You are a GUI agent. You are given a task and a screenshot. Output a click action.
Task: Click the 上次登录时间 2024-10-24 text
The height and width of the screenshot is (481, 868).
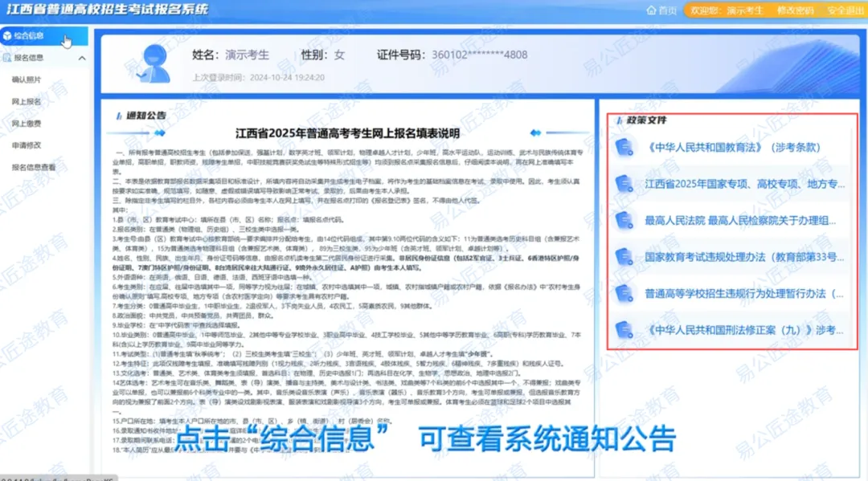coord(259,77)
